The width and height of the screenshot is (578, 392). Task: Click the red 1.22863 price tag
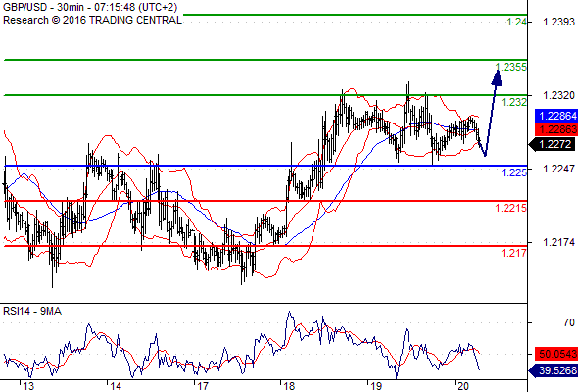(556, 129)
